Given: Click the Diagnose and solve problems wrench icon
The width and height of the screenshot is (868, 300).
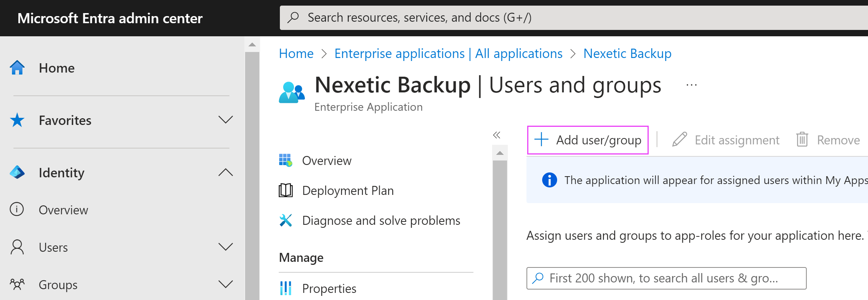Looking at the screenshot, I should click(286, 220).
